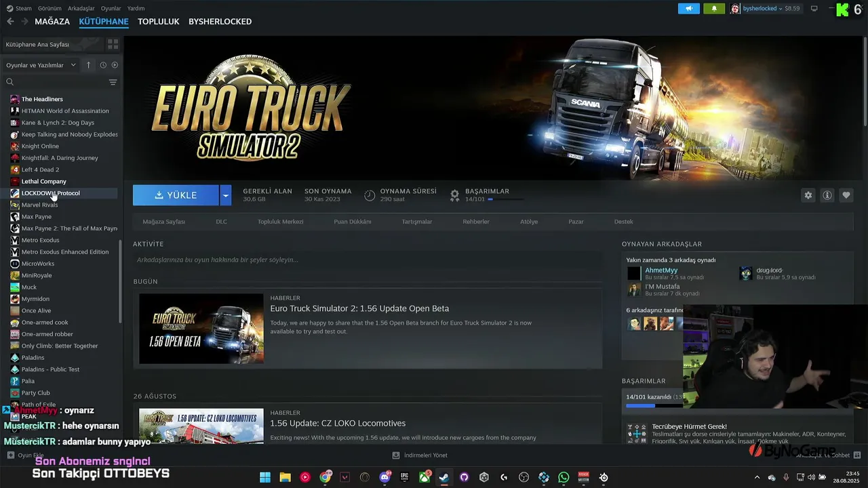Open game settings gear icon
The width and height of the screenshot is (868, 488).
point(808,195)
